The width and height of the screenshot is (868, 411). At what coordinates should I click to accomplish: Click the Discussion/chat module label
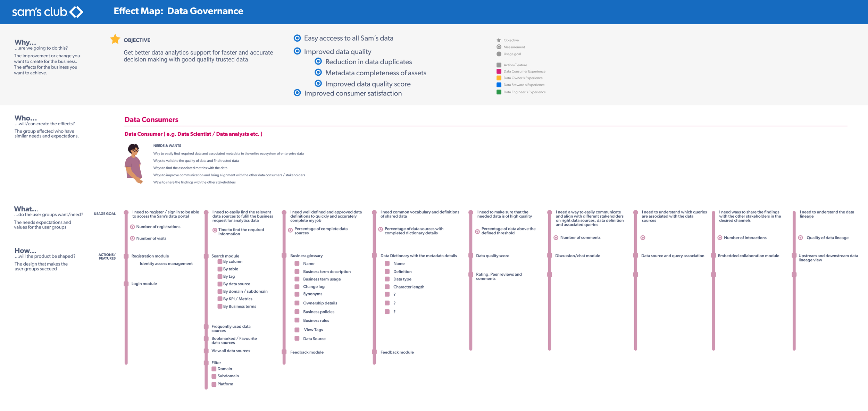pos(577,256)
